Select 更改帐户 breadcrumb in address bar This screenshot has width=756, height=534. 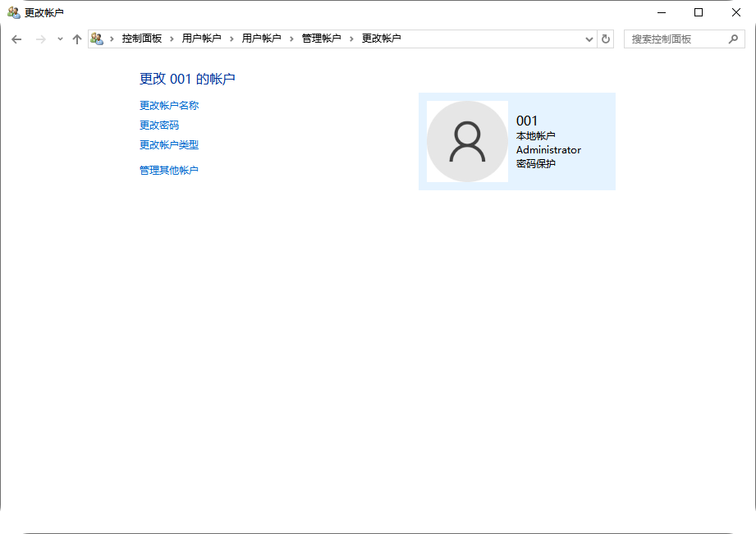click(382, 39)
